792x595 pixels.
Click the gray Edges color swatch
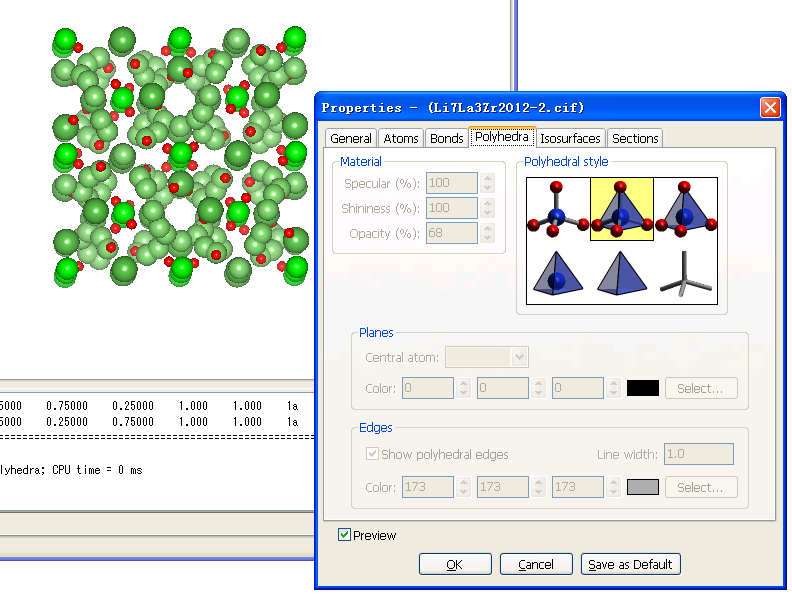coord(642,487)
